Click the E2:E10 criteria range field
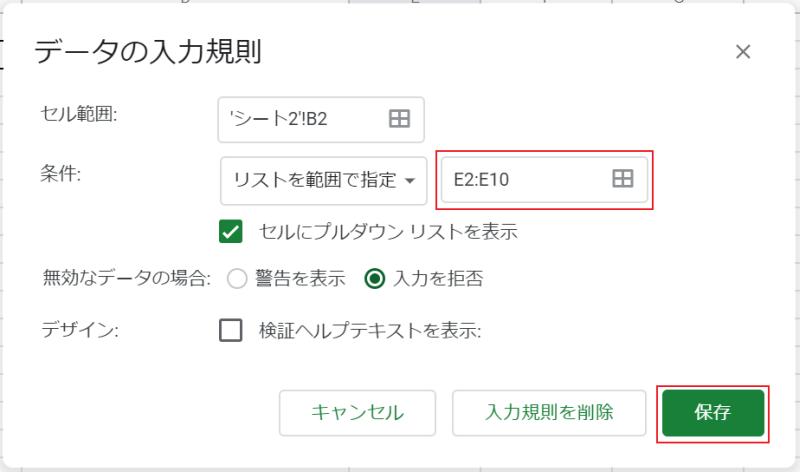Viewport: 800px width, 472px height. 525,179
